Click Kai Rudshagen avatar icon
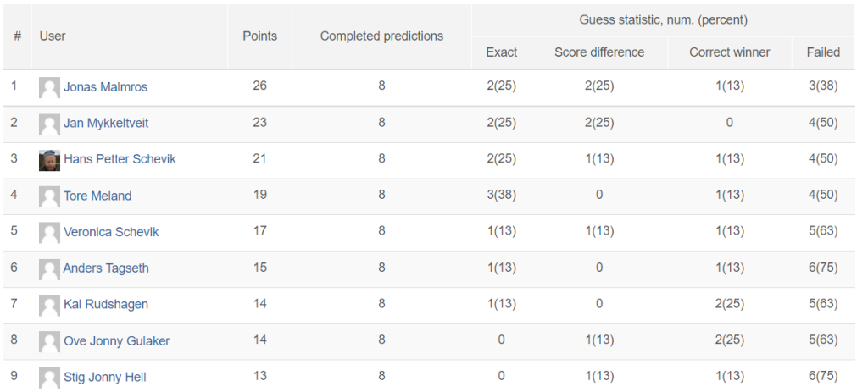Screen dimensions: 868x392 (x=49, y=305)
